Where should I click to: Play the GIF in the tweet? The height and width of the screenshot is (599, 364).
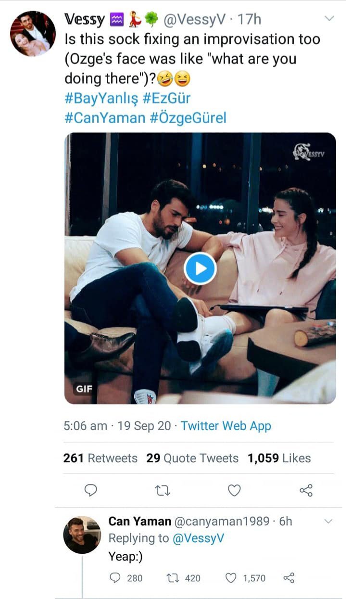(200, 268)
